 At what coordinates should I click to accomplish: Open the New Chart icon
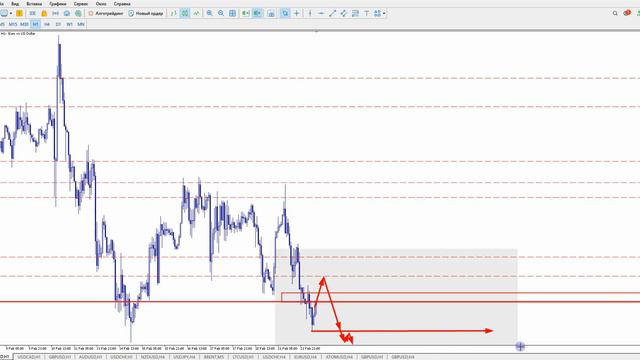[x=4, y=13]
